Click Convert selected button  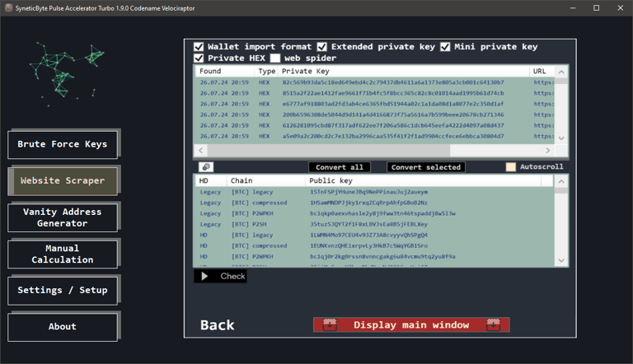point(426,167)
